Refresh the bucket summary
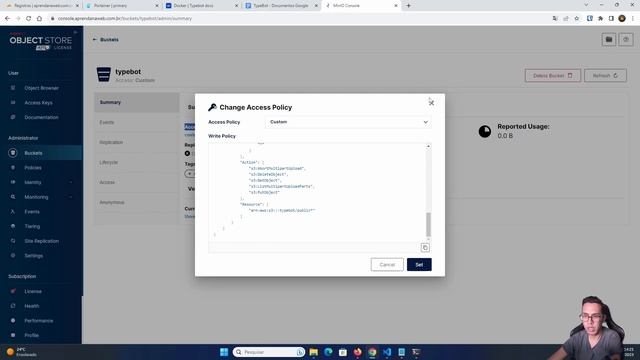Viewport: 640px width, 360px height. (x=605, y=76)
